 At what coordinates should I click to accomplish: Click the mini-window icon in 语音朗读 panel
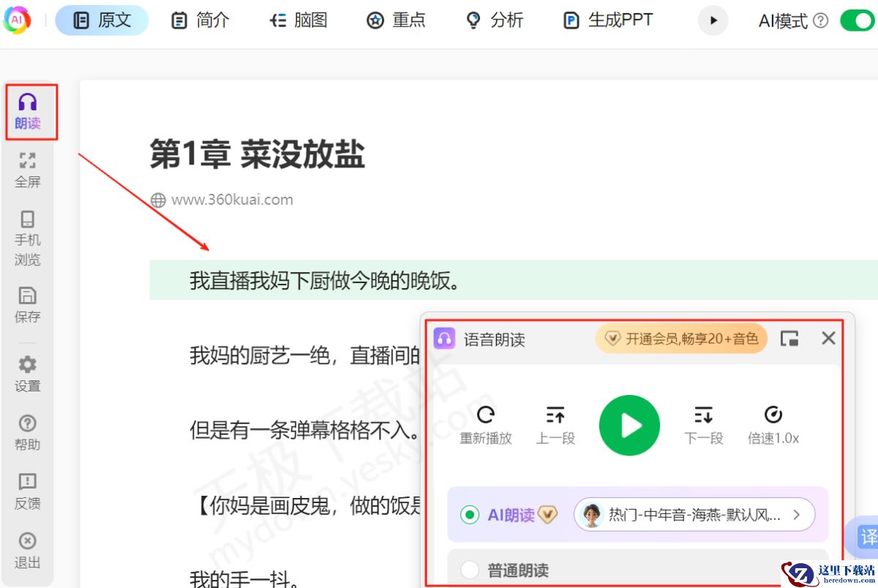point(789,339)
